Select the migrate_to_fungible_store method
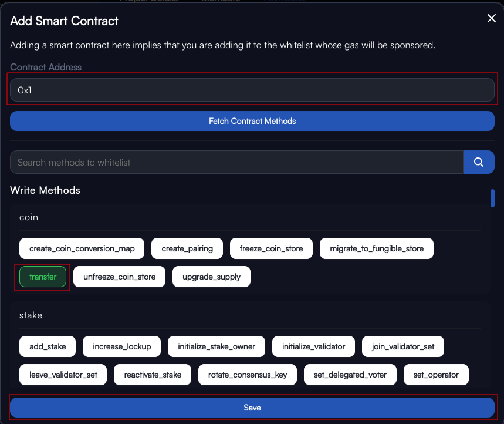The height and width of the screenshot is (424, 504). click(377, 248)
